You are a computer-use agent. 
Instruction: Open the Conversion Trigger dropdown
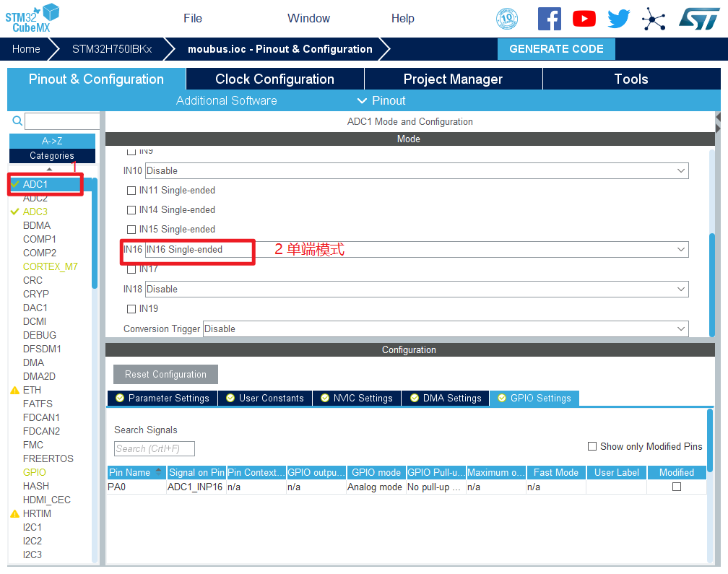coord(445,329)
